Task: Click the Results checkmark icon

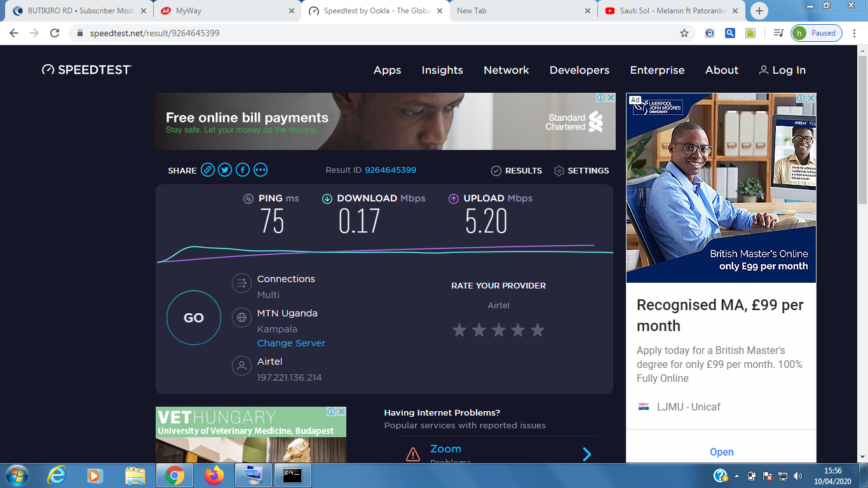Action: click(496, 171)
